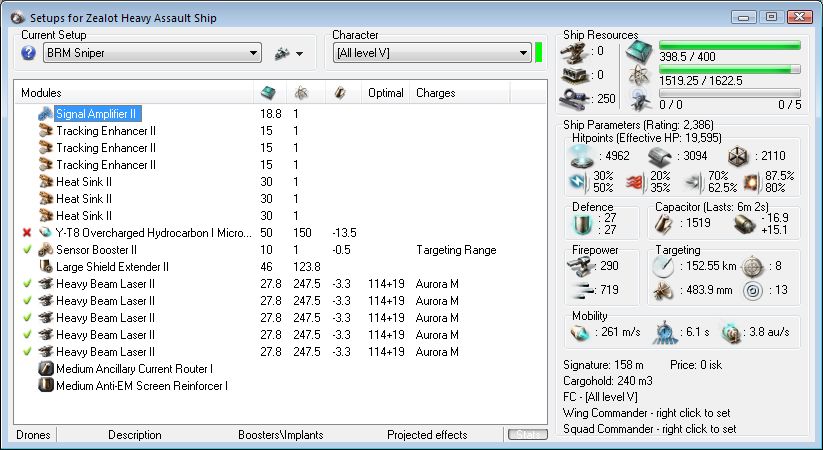Open the Current Setup dropdown showing BRM Sniper
823x450 pixels.
click(152, 53)
